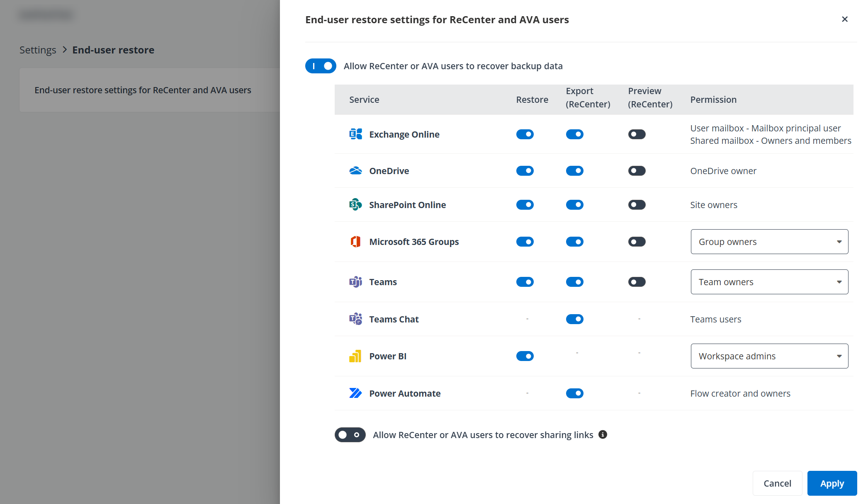Enable Preview for OneDrive

pyautogui.click(x=637, y=170)
